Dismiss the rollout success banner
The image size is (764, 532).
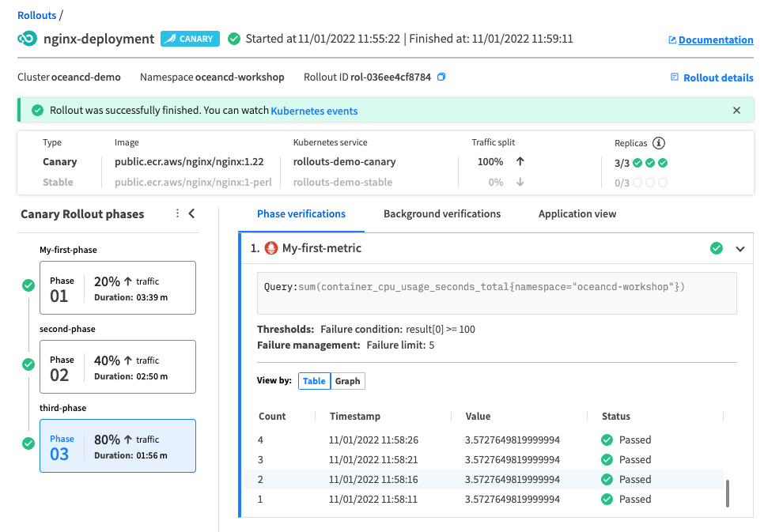click(x=737, y=111)
